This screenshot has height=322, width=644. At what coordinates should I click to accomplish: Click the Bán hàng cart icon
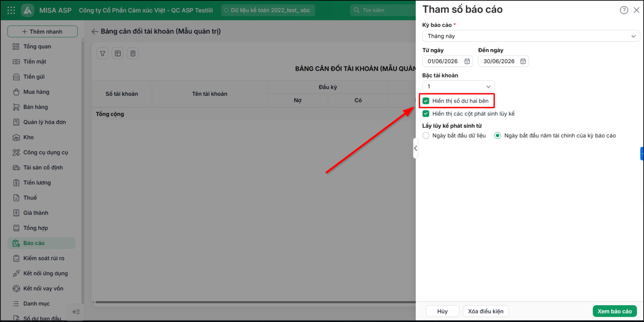16,107
